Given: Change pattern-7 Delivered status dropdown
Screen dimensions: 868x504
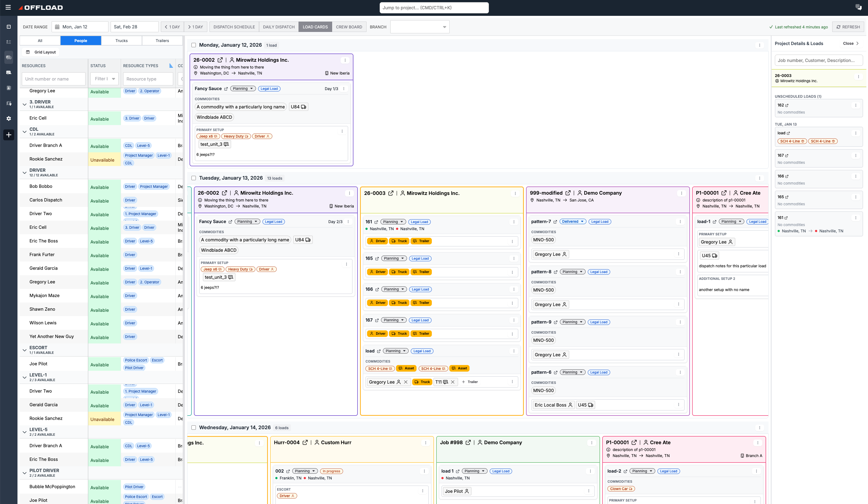Looking at the screenshot, I should tap(572, 222).
